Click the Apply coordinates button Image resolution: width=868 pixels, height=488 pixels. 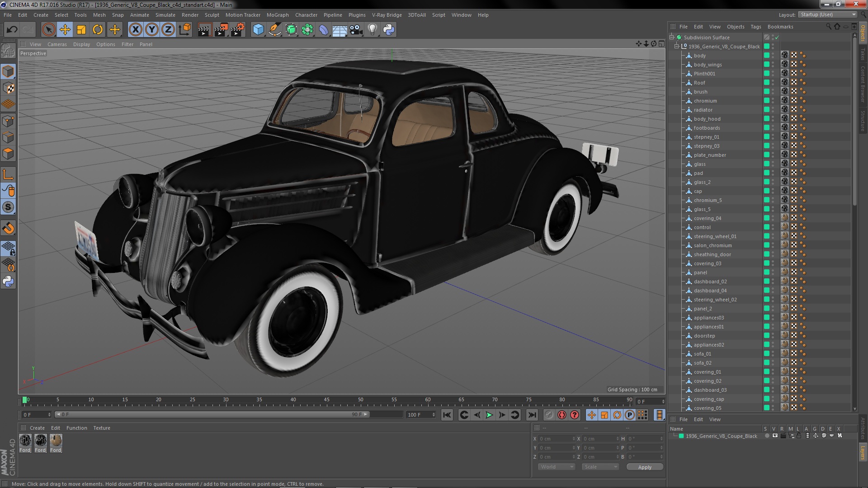645,467
